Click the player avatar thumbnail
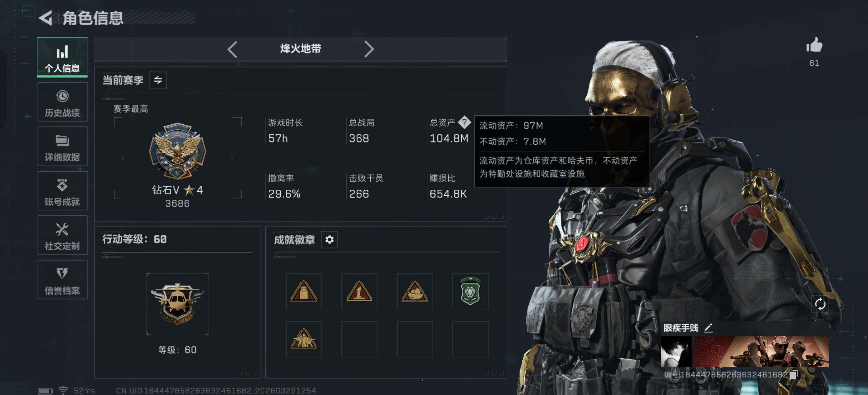The height and width of the screenshot is (395, 868). 676,352
